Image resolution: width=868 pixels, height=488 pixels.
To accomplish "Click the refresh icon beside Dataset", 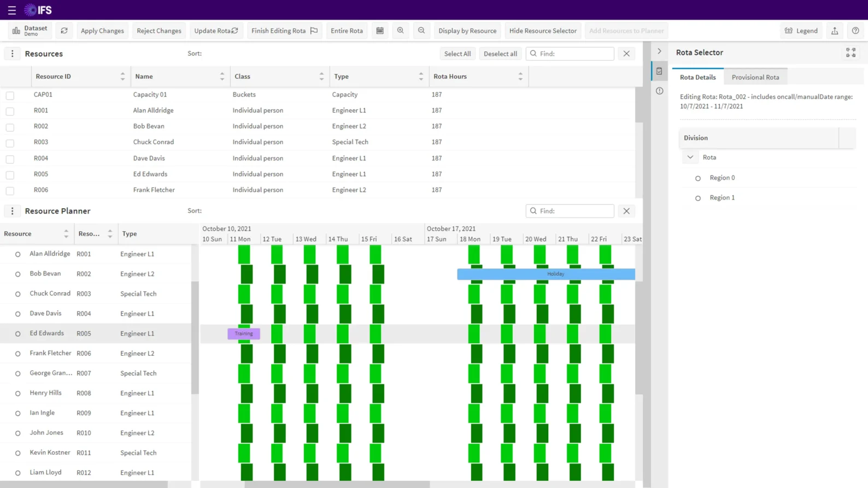I will point(64,31).
